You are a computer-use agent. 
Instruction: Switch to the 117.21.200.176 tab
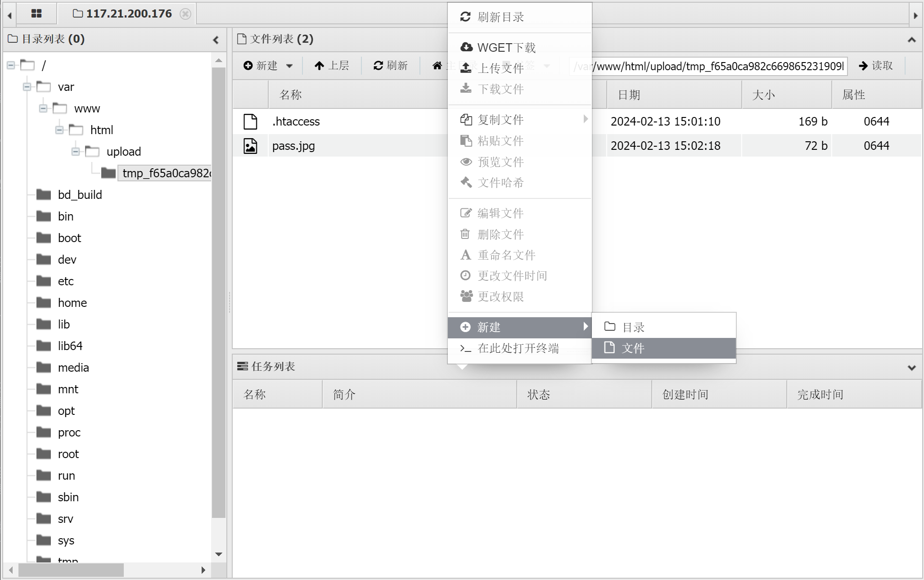pos(122,13)
